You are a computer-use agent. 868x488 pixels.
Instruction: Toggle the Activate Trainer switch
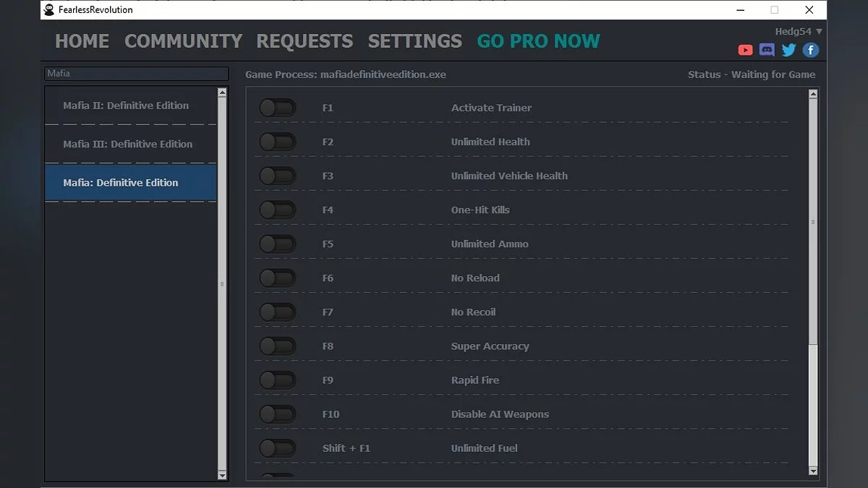(x=278, y=108)
